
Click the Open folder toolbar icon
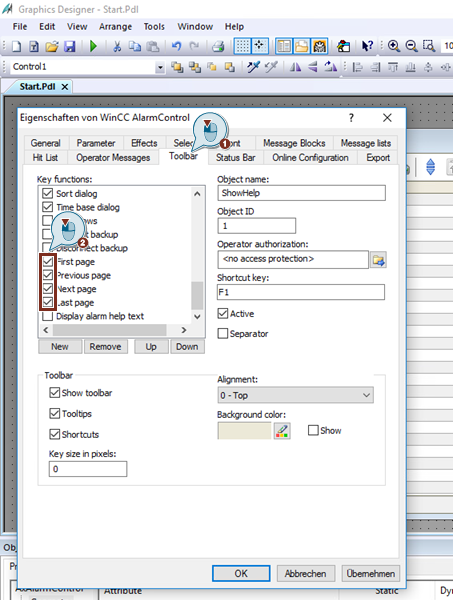pyautogui.click(x=52, y=46)
